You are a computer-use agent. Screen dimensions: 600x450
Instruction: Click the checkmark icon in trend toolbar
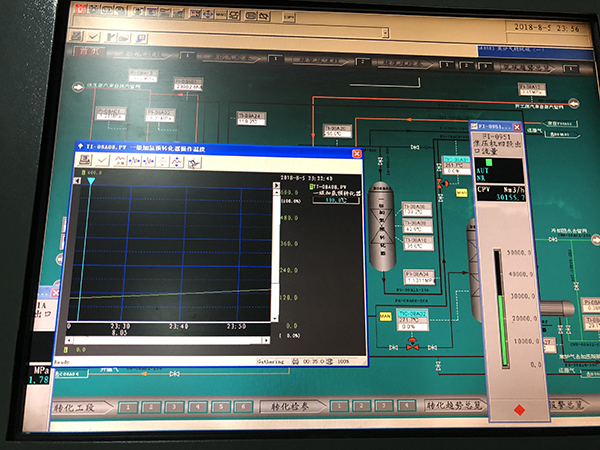click(x=103, y=162)
